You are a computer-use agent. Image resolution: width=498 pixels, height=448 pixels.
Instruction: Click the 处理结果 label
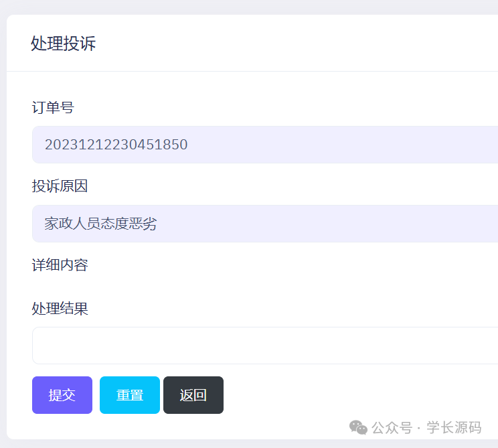click(x=60, y=309)
